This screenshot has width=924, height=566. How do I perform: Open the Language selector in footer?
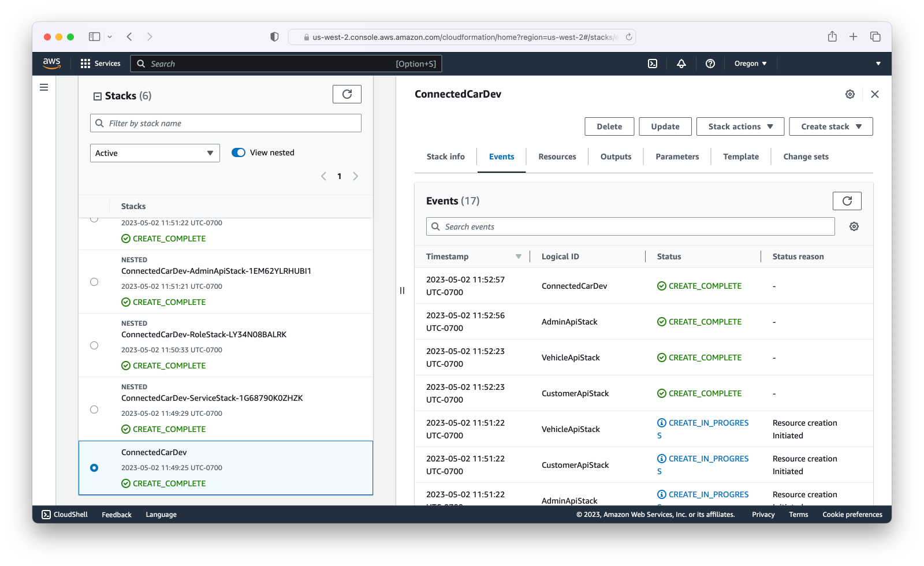pyautogui.click(x=161, y=515)
